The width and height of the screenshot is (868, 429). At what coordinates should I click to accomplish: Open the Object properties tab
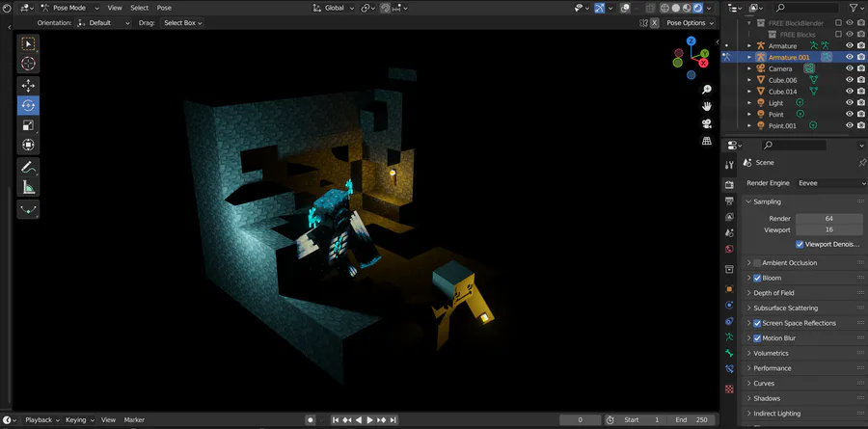point(729,289)
